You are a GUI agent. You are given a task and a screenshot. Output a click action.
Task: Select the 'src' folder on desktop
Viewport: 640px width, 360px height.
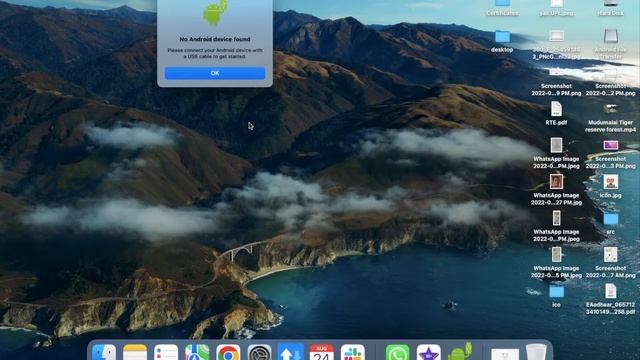pos(611,219)
